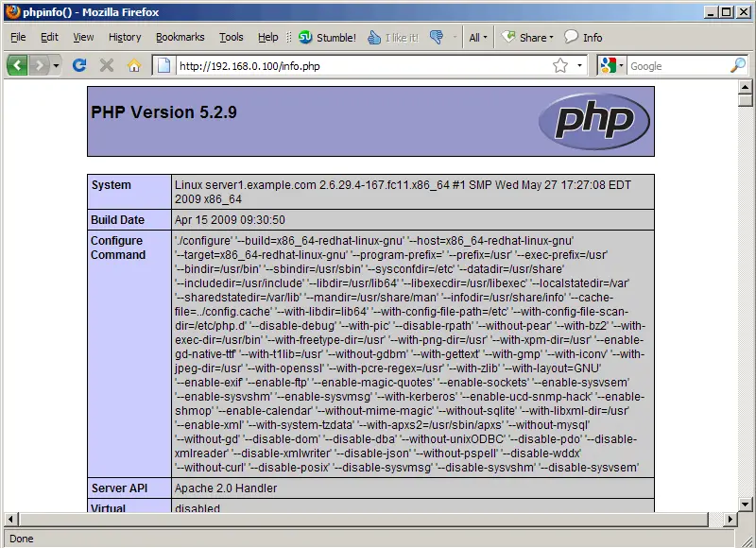Viewport: 756px width, 548px height.
Task: Click the 'Apr 15 2009 09:30:50' value
Action: [x=230, y=220]
